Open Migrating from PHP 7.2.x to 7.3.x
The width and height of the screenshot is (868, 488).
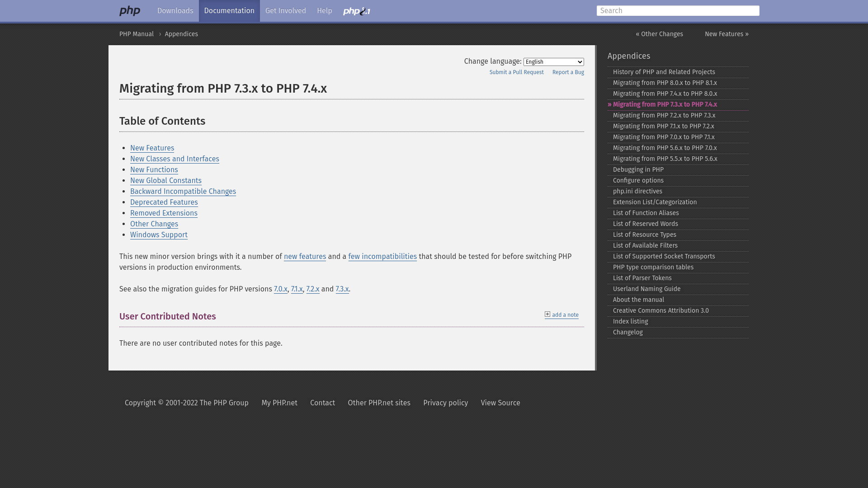[678, 116]
